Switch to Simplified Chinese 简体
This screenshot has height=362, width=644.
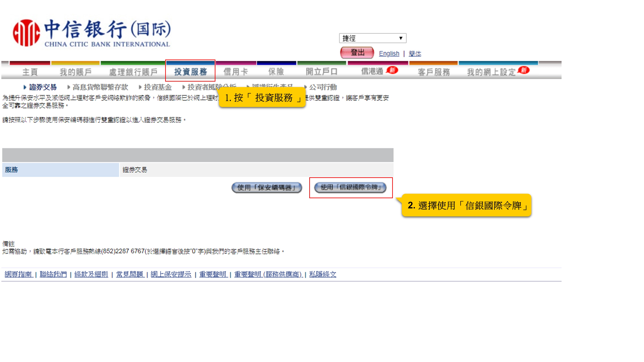[x=415, y=53]
